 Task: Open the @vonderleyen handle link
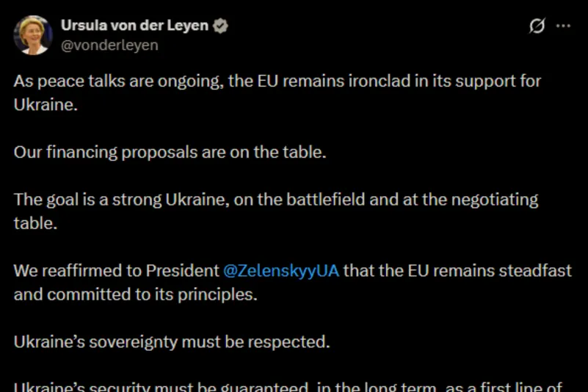click(x=109, y=45)
